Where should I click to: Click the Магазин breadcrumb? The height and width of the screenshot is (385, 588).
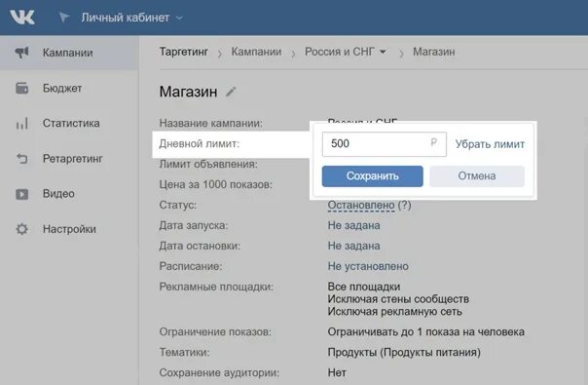click(434, 52)
